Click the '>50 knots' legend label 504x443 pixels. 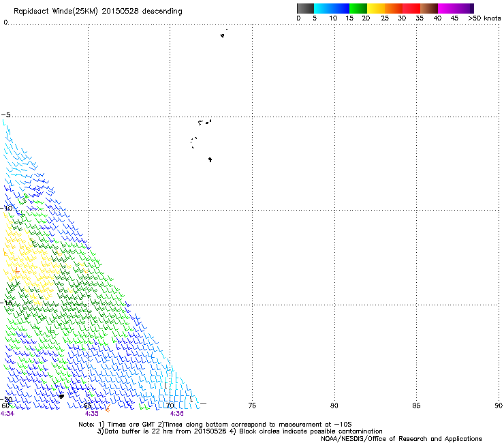tap(484, 18)
